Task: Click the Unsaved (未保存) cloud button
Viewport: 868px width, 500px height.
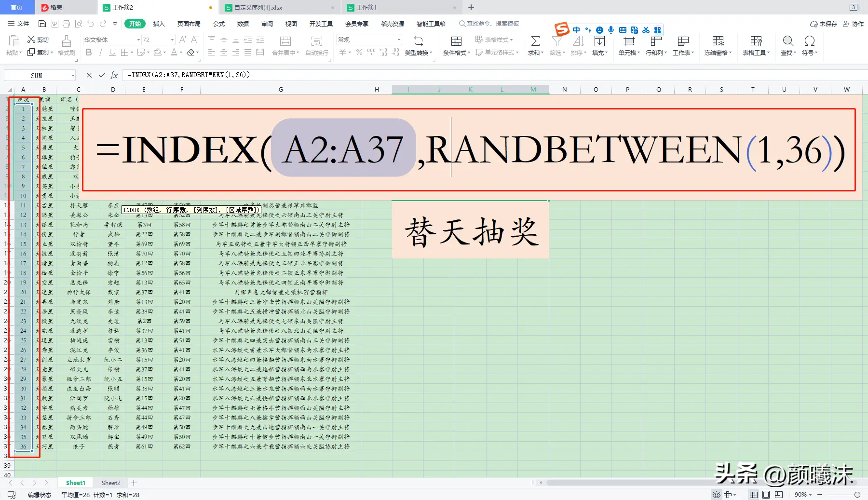Action: (x=824, y=24)
